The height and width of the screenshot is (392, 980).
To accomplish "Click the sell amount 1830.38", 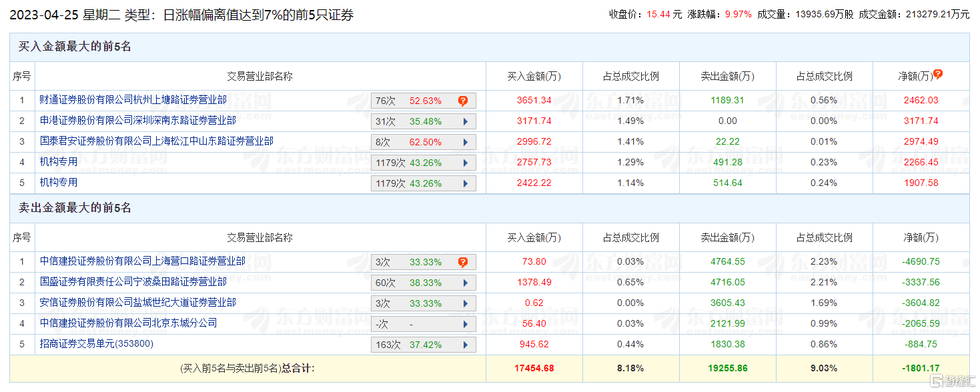I will coord(727,345).
